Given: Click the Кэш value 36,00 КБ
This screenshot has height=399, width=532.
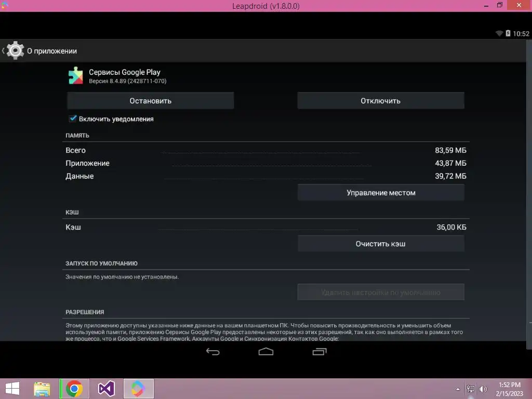Looking at the screenshot, I should click(x=451, y=227).
